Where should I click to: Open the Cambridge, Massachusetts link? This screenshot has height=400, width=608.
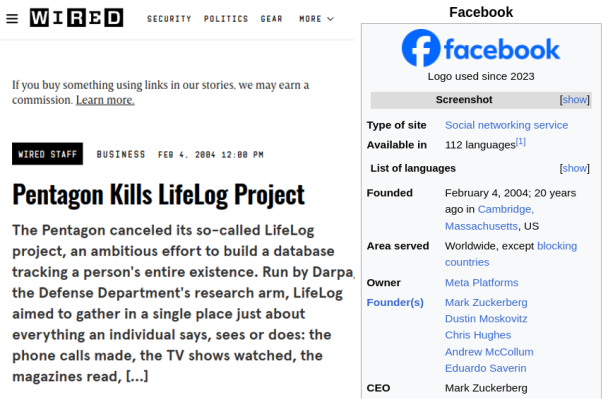[x=489, y=217]
